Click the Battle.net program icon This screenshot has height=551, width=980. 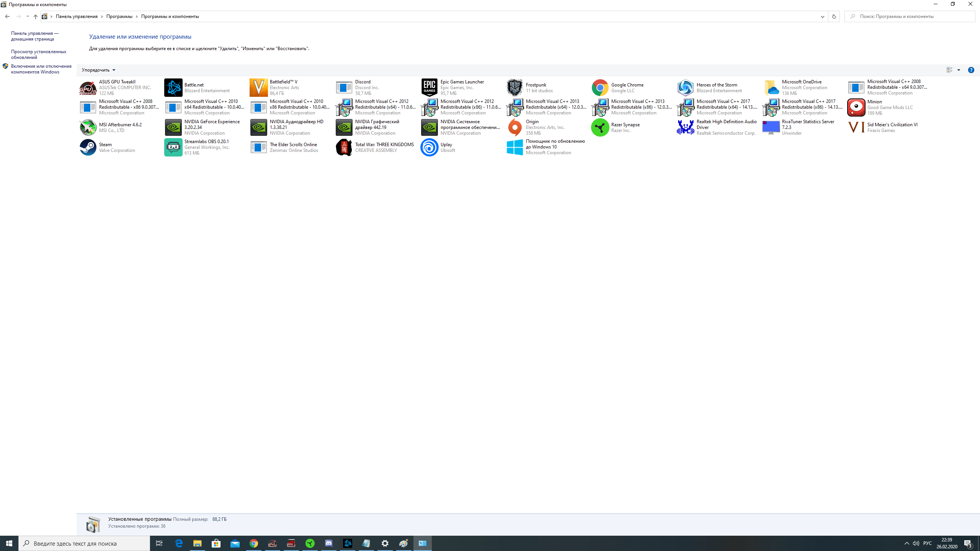pyautogui.click(x=173, y=88)
